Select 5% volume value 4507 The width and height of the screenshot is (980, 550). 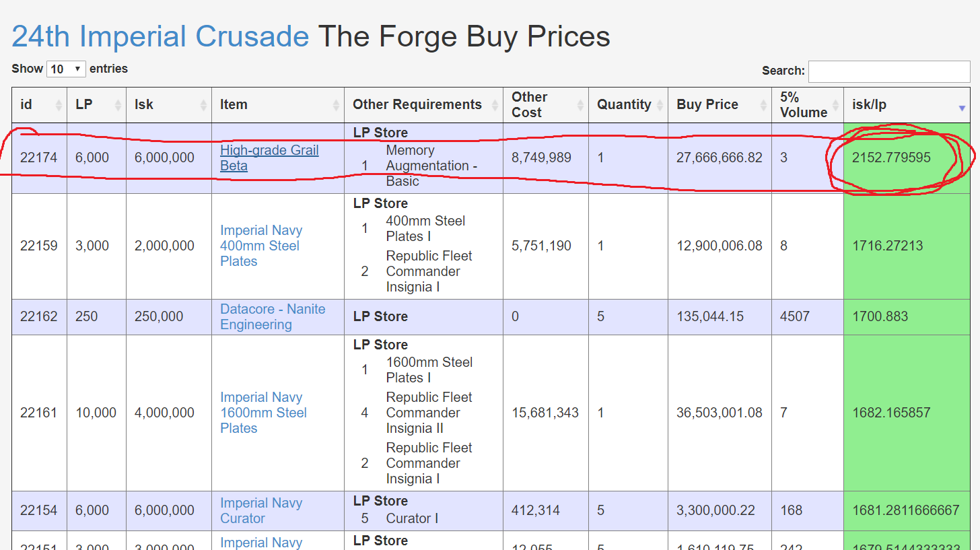tap(795, 316)
